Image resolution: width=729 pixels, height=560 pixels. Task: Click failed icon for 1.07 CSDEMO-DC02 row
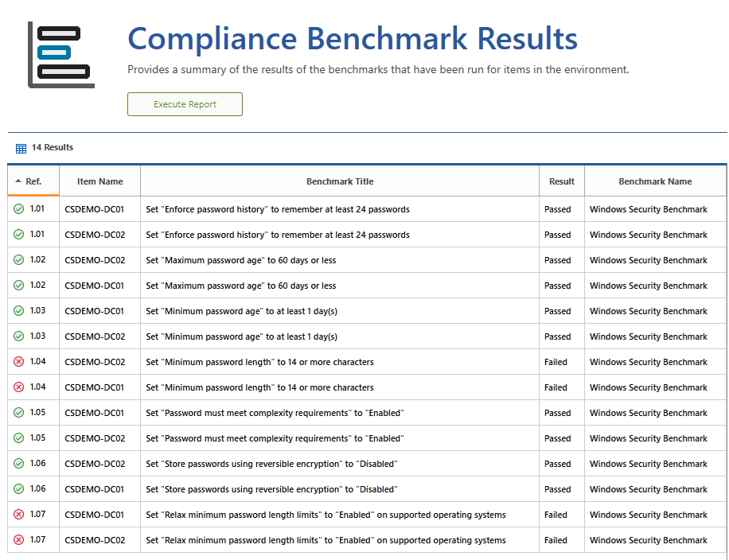18,540
